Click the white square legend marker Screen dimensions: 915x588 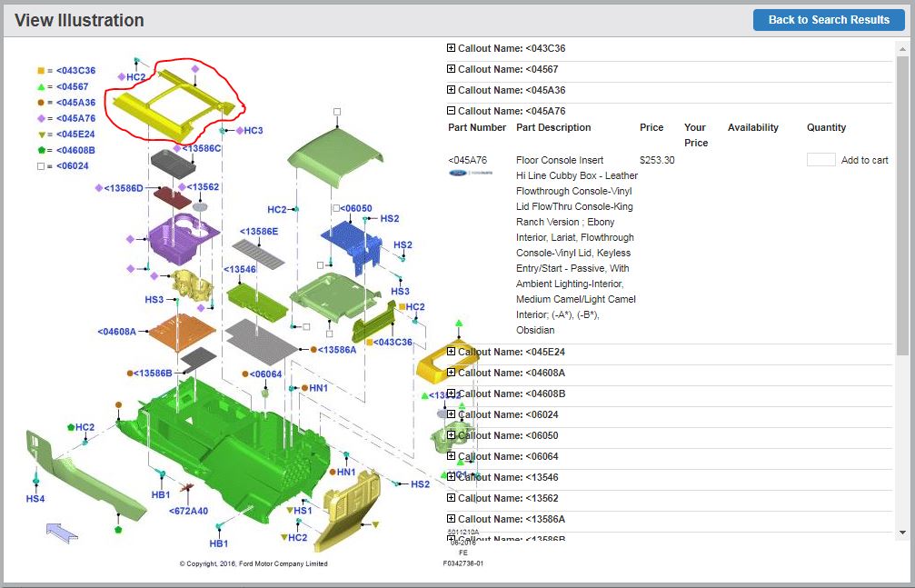pos(41,165)
